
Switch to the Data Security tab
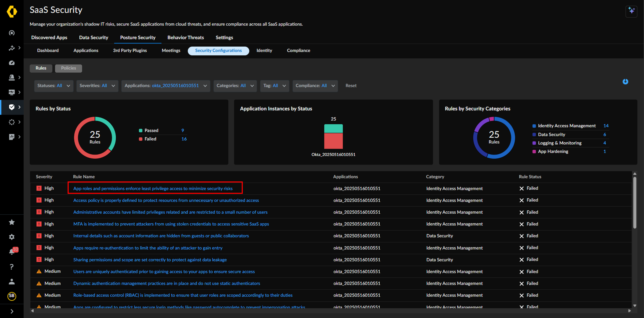pos(94,38)
